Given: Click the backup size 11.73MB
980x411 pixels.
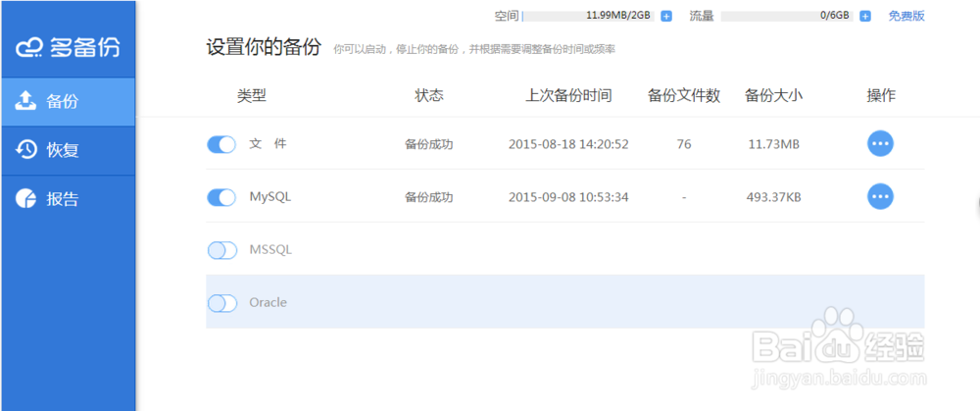Looking at the screenshot, I should click(774, 144).
